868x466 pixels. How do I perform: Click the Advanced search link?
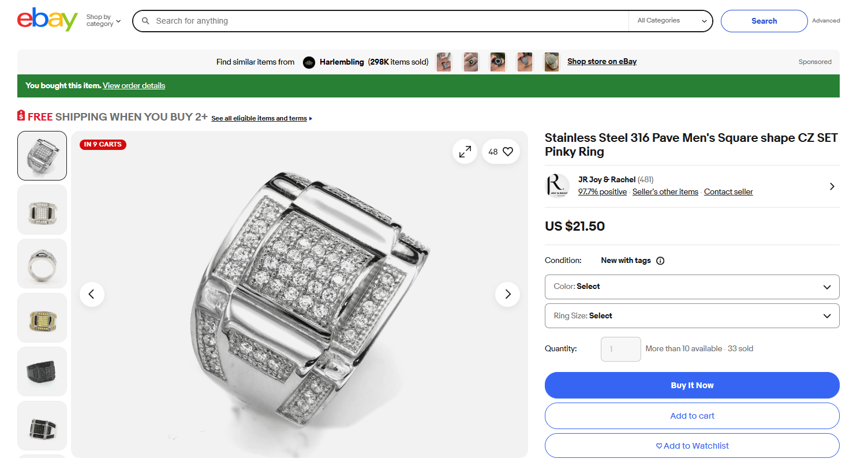pos(826,21)
